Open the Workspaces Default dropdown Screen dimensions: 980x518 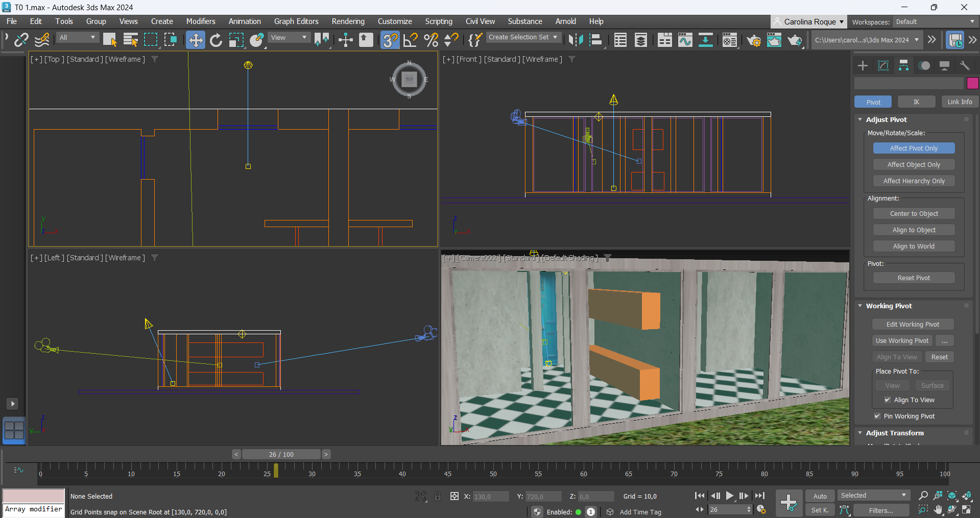coord(935,21)
